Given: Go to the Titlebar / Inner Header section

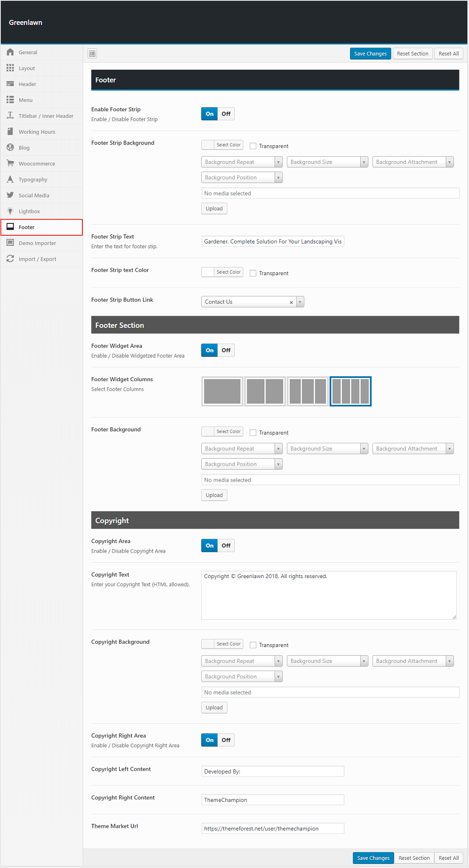Looking at the screenshot, I should [x=46, y=116].
